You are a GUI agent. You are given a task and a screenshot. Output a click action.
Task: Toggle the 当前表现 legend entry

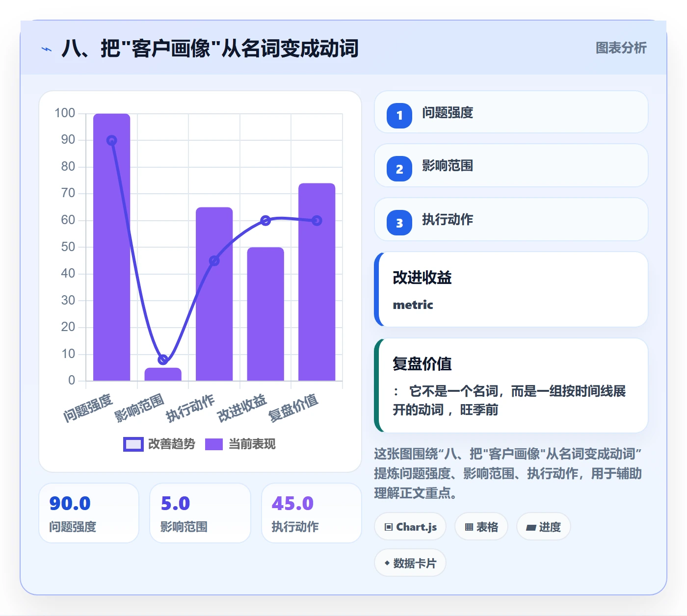click(240, 444)
